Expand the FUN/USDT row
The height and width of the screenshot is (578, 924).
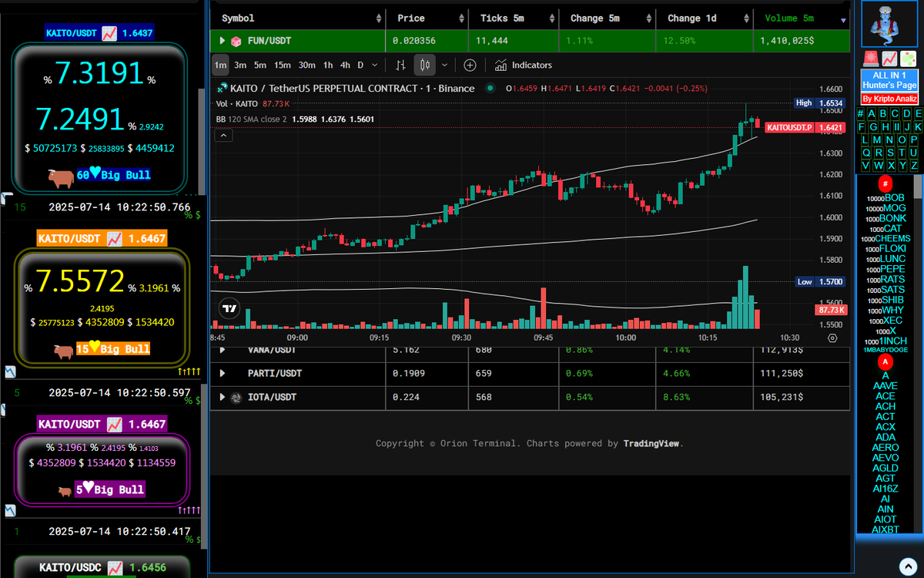[223, 41]
